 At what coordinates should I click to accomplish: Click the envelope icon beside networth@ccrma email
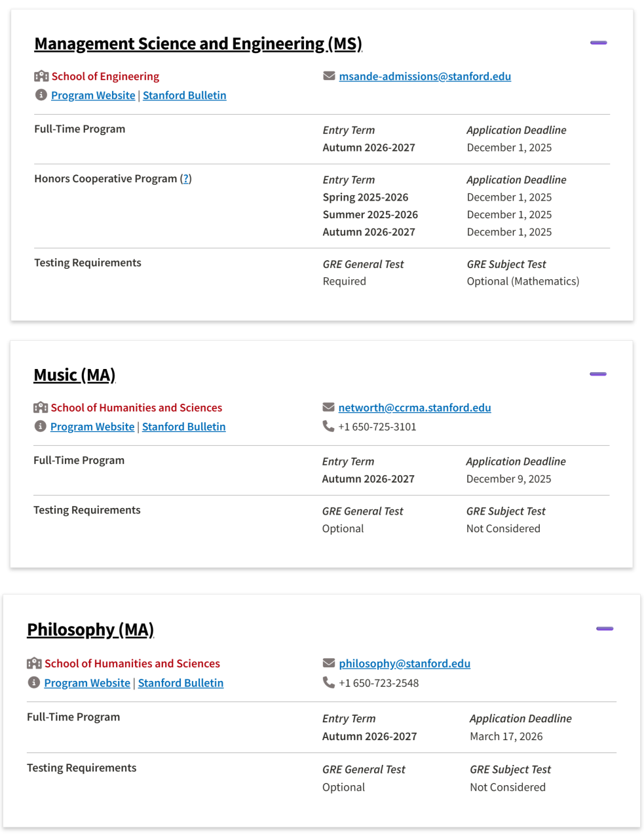point(328,408)
